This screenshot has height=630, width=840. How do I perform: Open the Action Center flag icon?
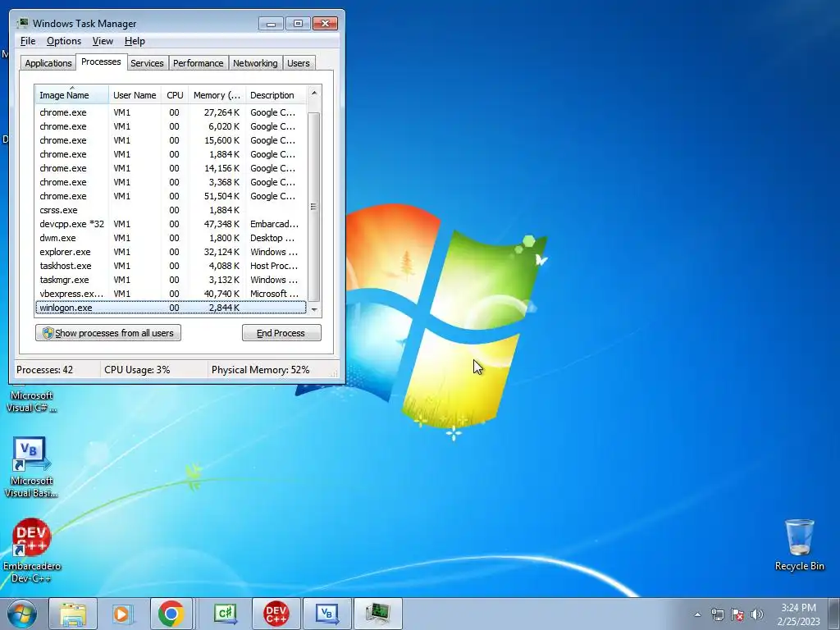[x=737, y=614]
